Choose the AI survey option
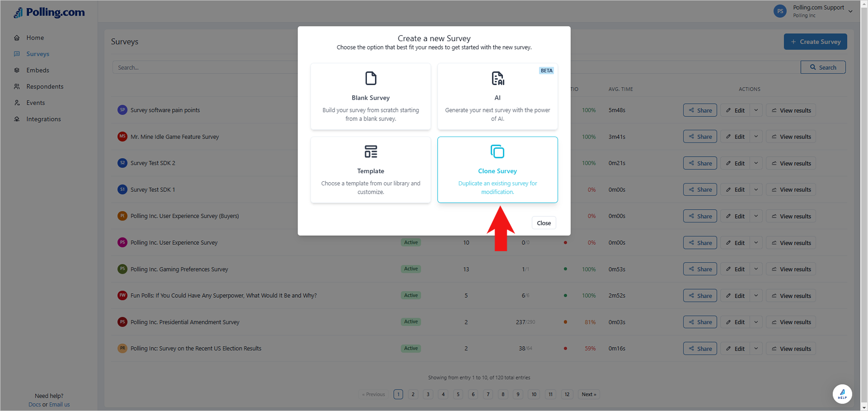The height and width of the screenshot is (411, 868). pos(497,96)
